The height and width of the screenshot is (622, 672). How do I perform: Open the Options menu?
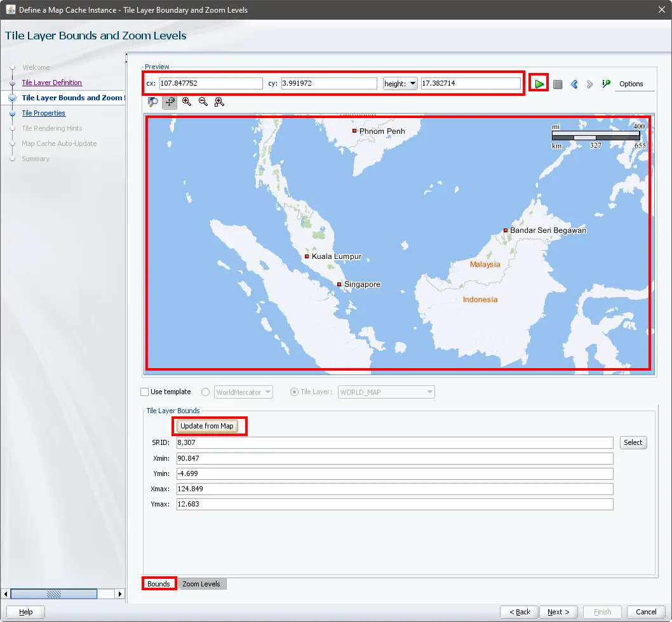(x=631, y=84)
